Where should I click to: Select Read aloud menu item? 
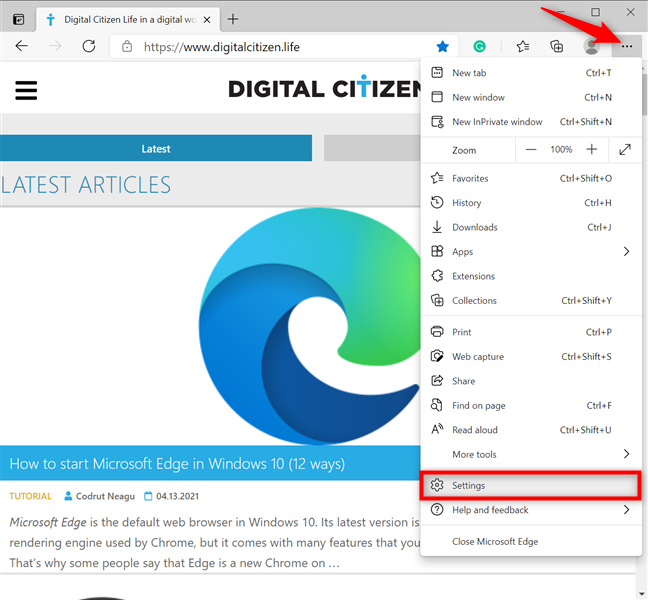[x=531, y=430]
